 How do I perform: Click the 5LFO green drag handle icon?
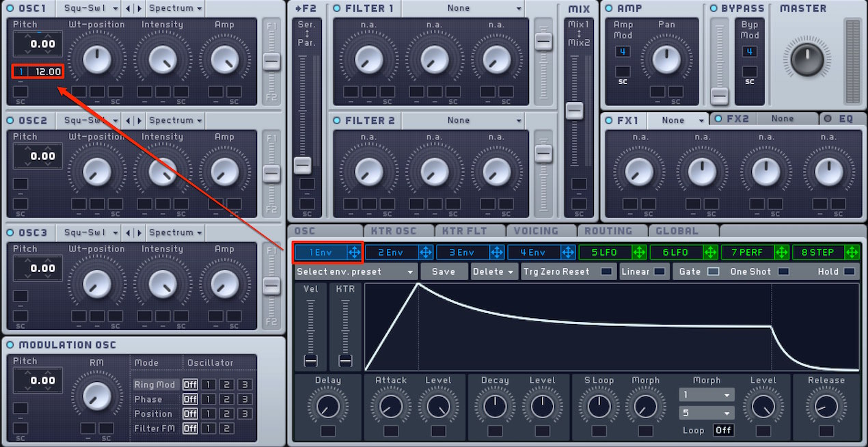[638, 252]
